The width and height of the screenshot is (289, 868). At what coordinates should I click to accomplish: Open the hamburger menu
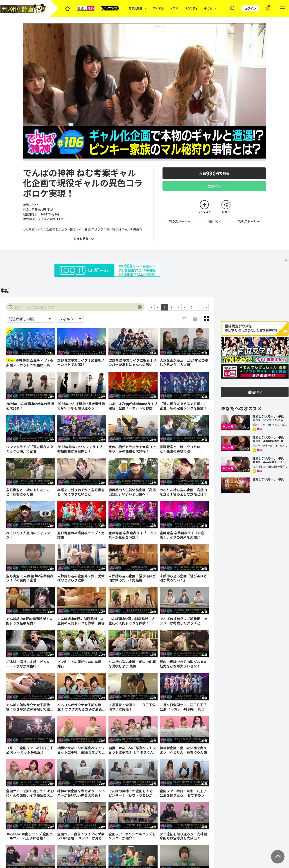pyautogui.click(x=282, y=8)
